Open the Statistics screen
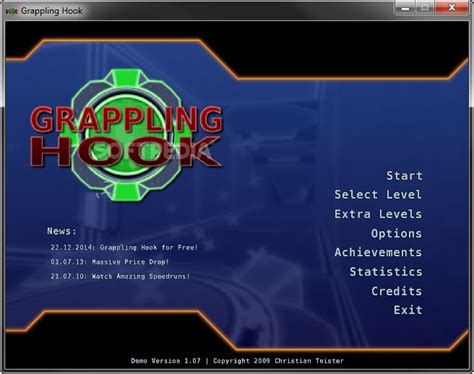 [x=386, y=272]
